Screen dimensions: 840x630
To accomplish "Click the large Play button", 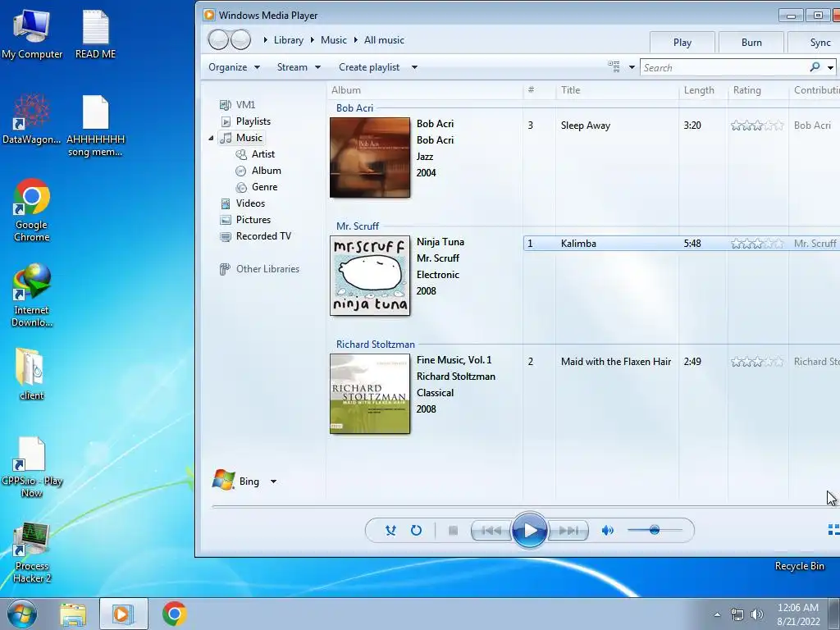I will click(x=529, y=531).
